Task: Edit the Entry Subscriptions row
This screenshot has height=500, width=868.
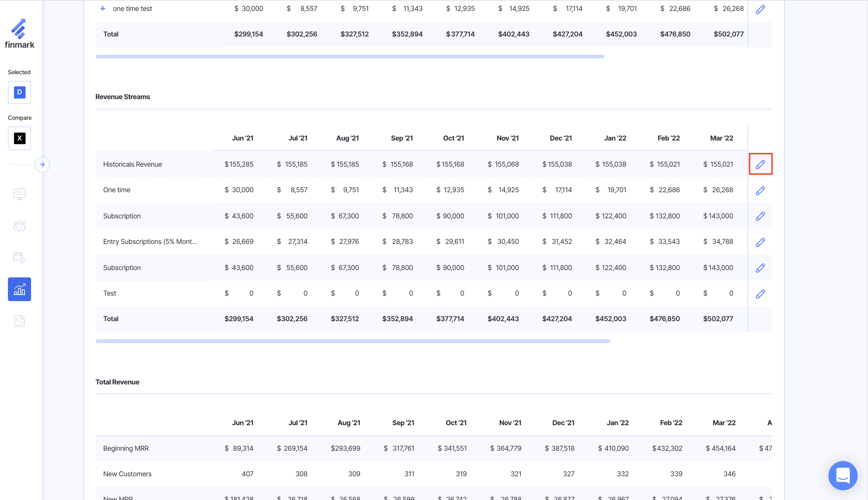Action: (760, 242)
